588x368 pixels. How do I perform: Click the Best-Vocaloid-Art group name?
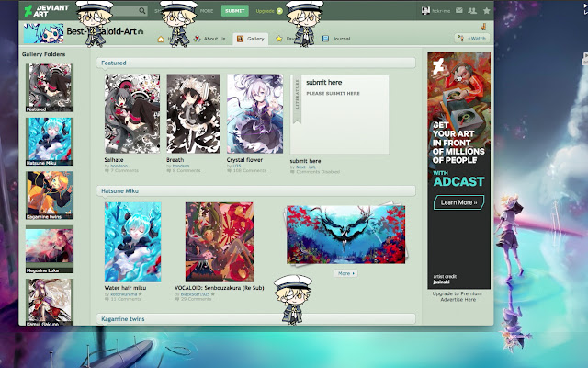coord(102,31)
